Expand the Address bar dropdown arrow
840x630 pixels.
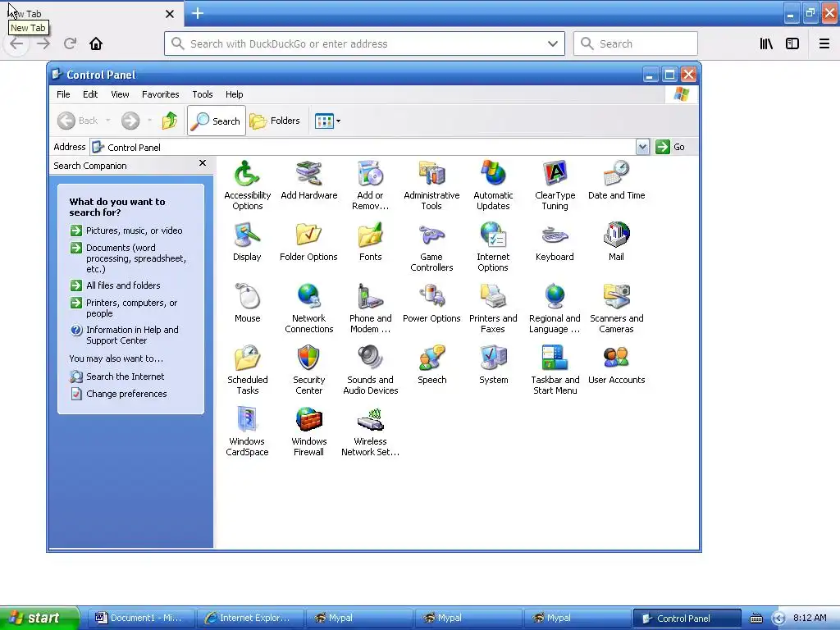click(x=642, y=147)
